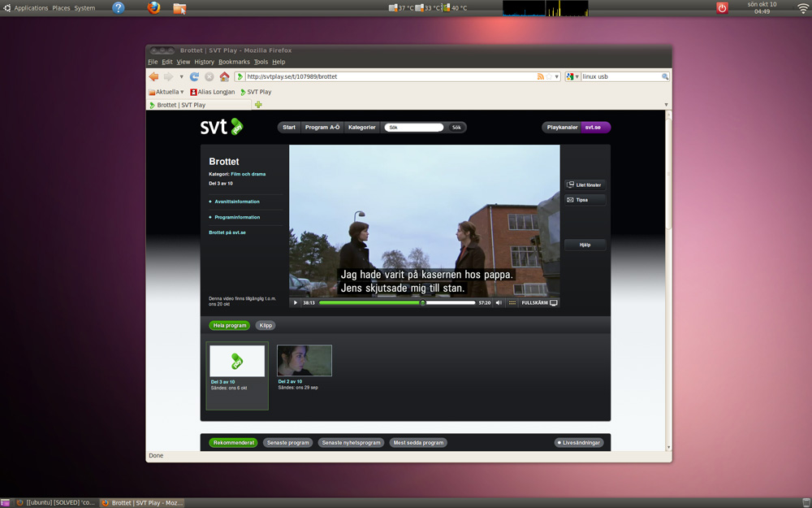Open Playkanaler

coord(562,127)
